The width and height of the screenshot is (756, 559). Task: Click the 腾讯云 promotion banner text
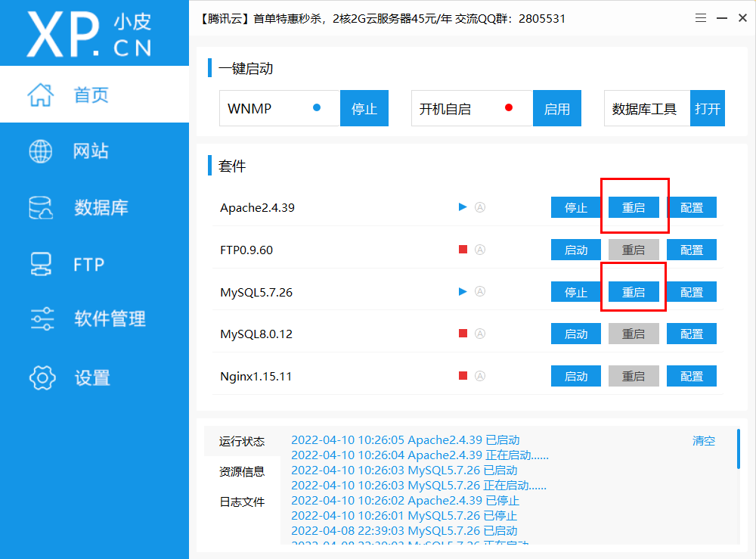pyautogui.click(x=381, y=19)
